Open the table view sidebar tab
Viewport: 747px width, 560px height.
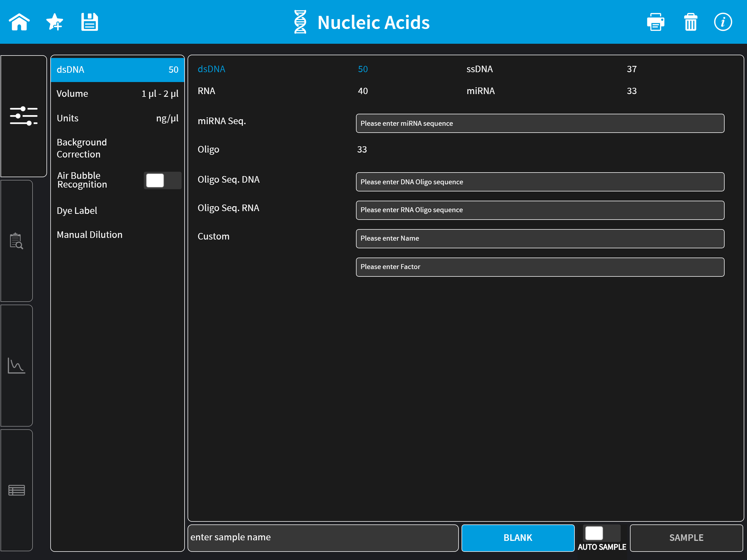coord(17,491)
